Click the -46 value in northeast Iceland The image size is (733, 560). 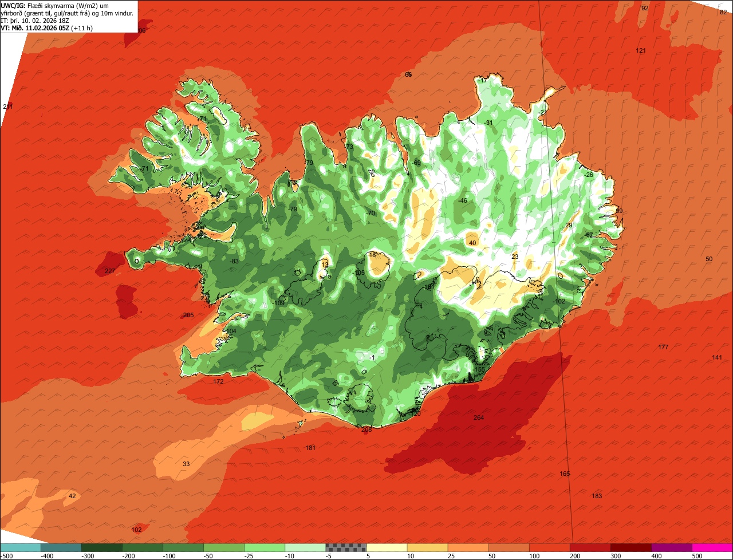point(463,200)
